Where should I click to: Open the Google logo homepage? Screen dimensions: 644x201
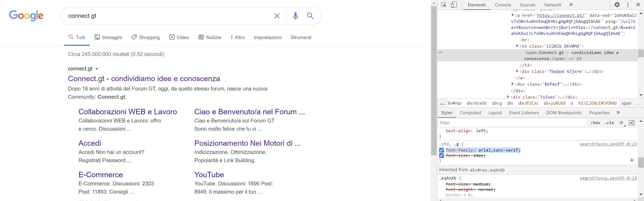tap(26, 16)
